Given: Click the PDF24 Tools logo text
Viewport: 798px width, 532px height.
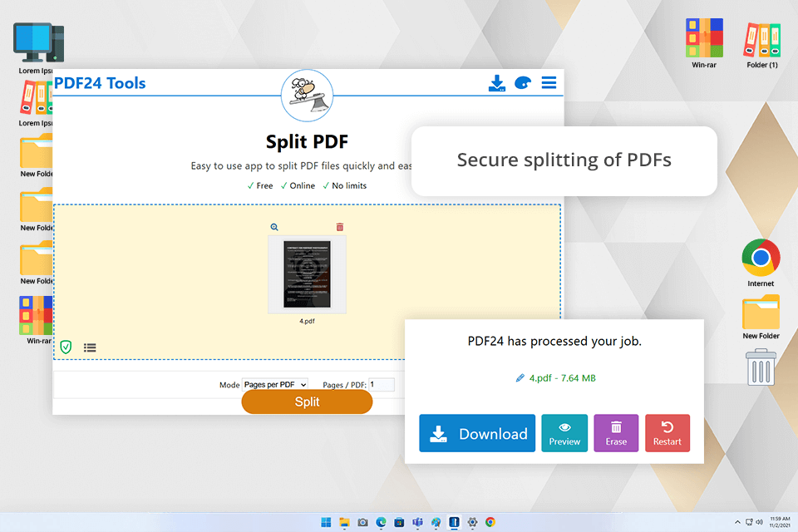Looking at the screenshot, I should point(100,83).
